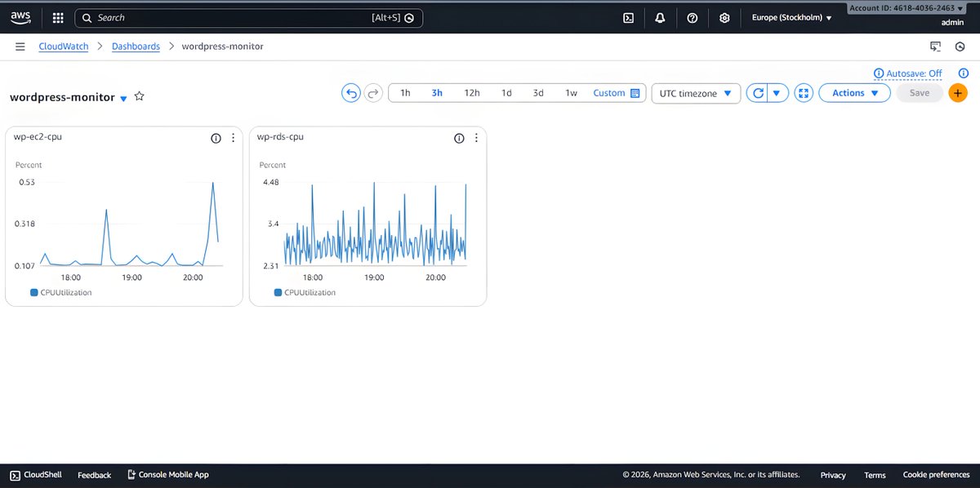This screenshot has height=488, width=980.
Task: Click the wp-rds-cpu line chart
Action: [x=376, y=224]
